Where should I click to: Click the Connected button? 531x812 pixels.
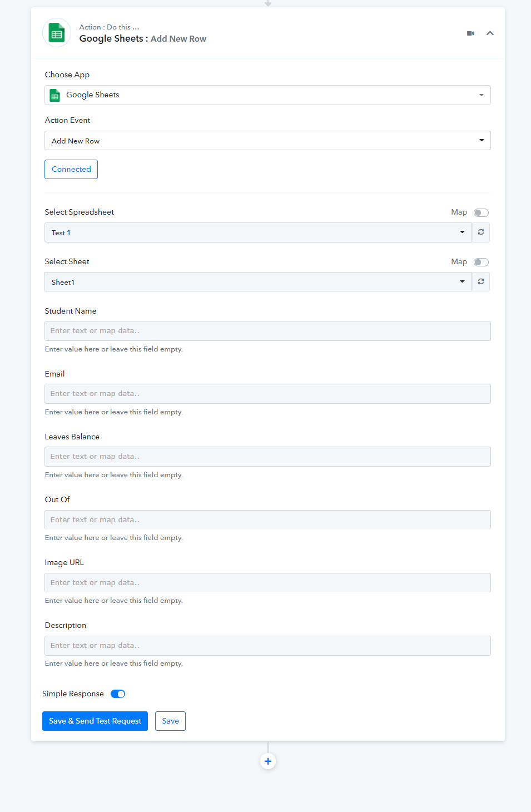(x=71, y=169)
